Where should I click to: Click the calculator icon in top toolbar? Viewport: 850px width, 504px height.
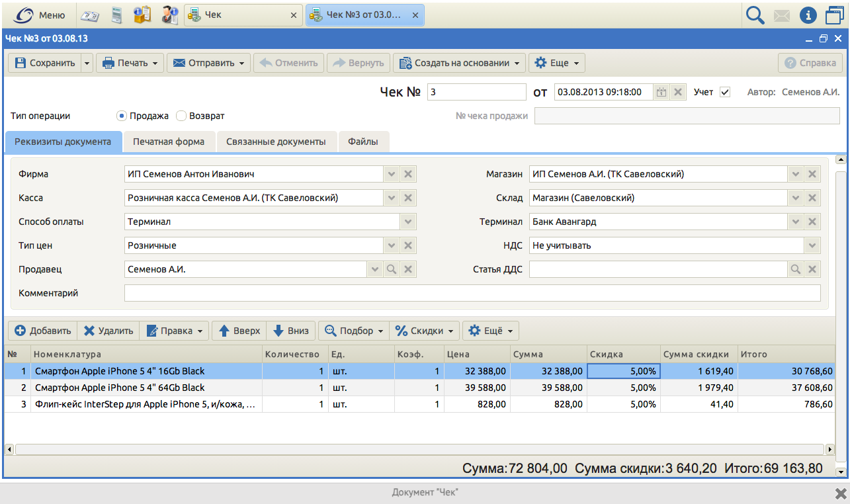tap(116, 15)
